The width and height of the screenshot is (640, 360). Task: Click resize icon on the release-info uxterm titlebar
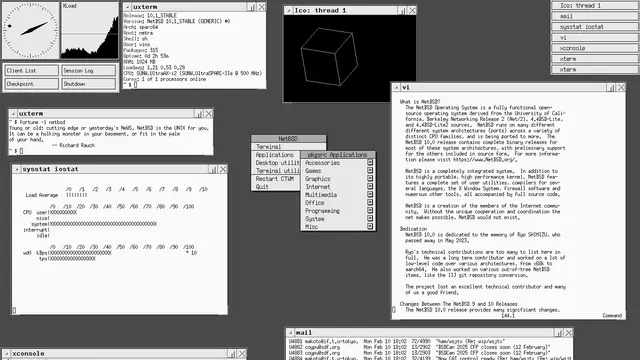point(251,7)
